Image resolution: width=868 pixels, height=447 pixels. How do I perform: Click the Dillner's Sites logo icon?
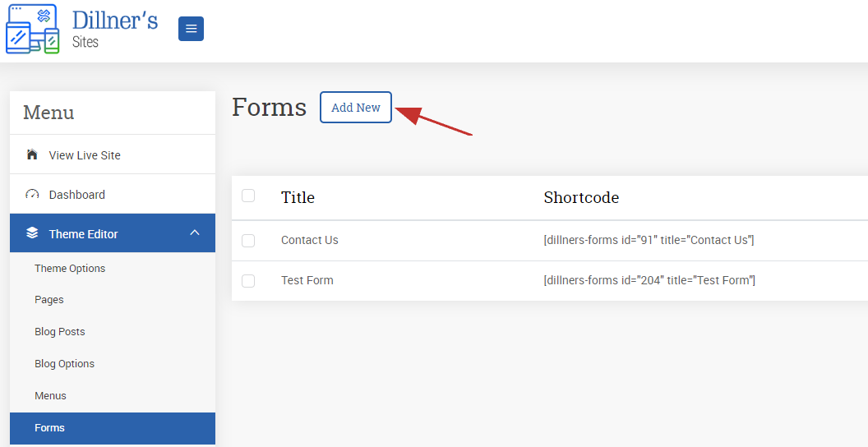coord(32,29)
